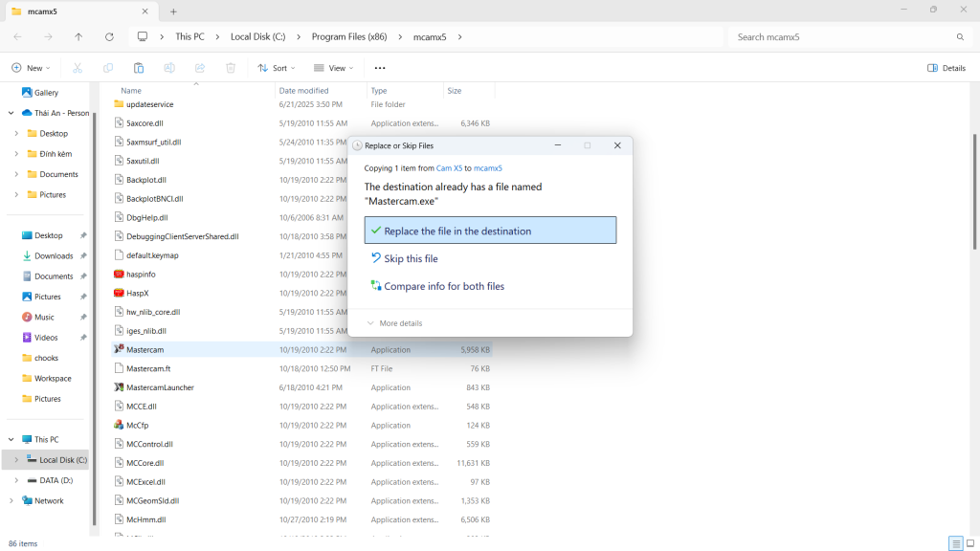This screenshot has height=551, width=980.
Task: Select the Mastercam.ft file
Action: click(148, 368)
